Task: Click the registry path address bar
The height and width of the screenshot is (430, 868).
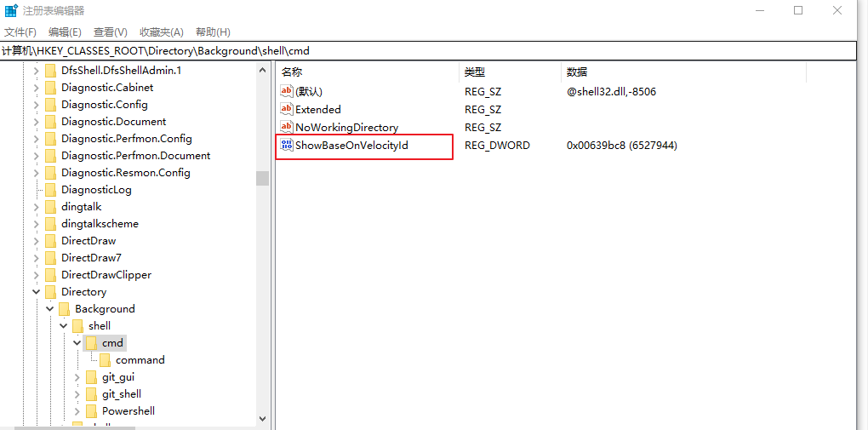Action: 425,51
